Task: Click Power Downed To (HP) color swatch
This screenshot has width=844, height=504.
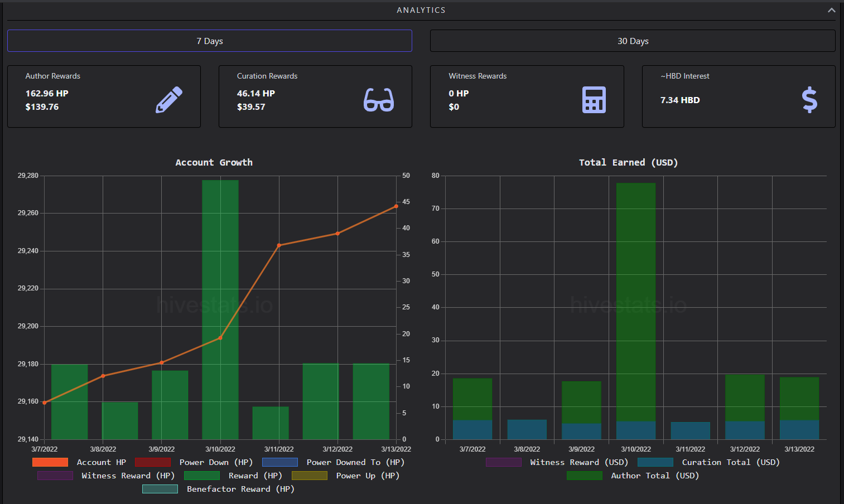Action: [x=279, y=462]
